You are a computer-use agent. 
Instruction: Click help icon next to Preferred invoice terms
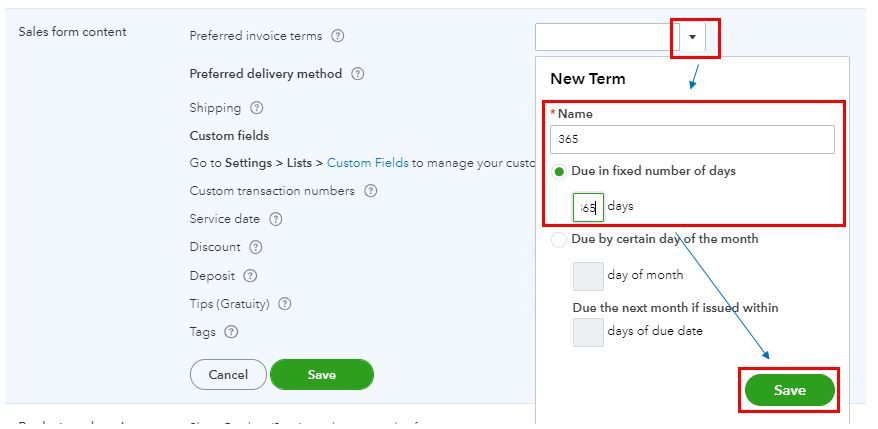click(338, 36)
